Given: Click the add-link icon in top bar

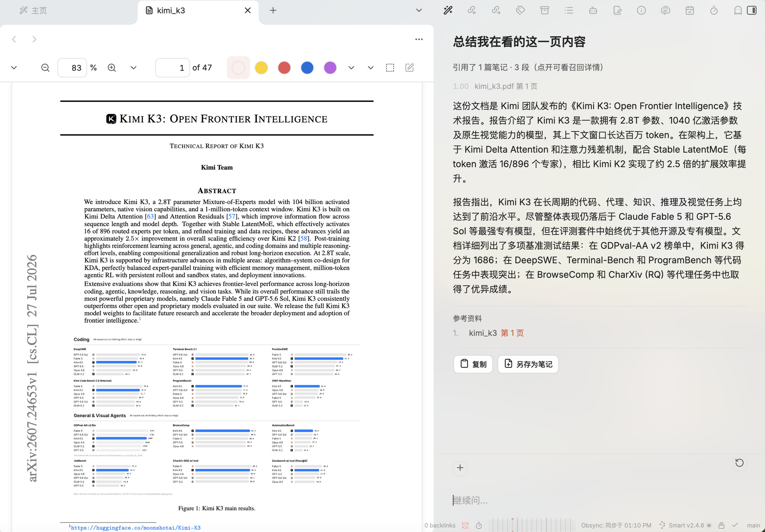Looking at the screenshot, I should click(472, 10).
